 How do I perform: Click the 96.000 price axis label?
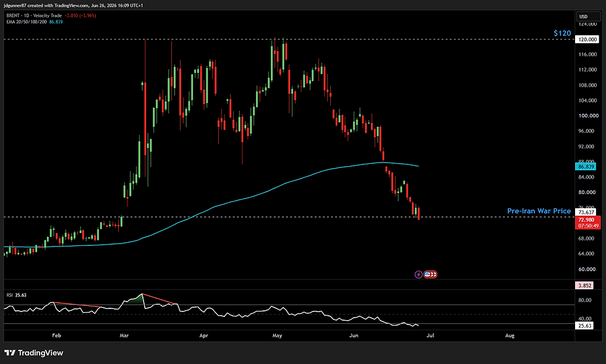pos(586,131)
